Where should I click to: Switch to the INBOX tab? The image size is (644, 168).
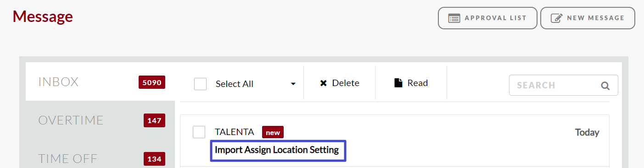100,82
